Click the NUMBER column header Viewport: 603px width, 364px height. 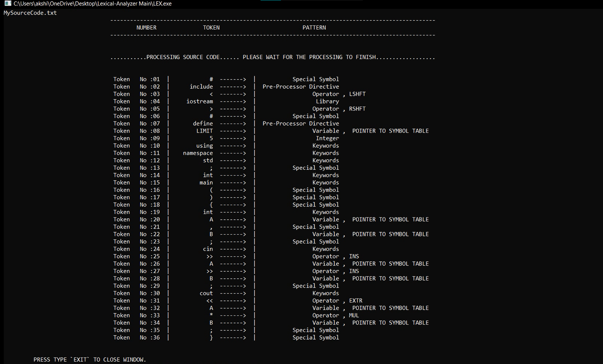pyautogui.click(x=146, y=28)
